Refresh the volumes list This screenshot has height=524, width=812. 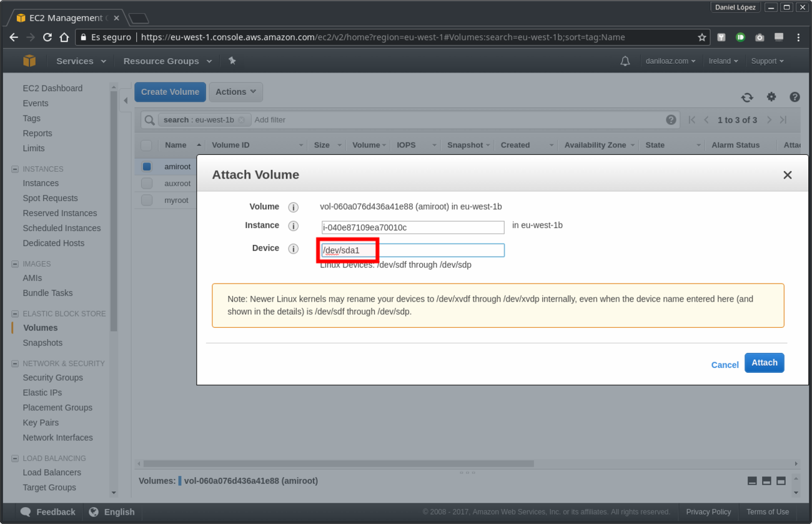click(747, 97)
